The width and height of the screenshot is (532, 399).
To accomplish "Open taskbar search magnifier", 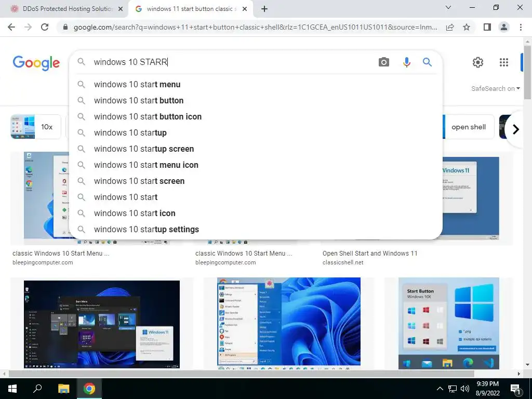I will (37, 389).
